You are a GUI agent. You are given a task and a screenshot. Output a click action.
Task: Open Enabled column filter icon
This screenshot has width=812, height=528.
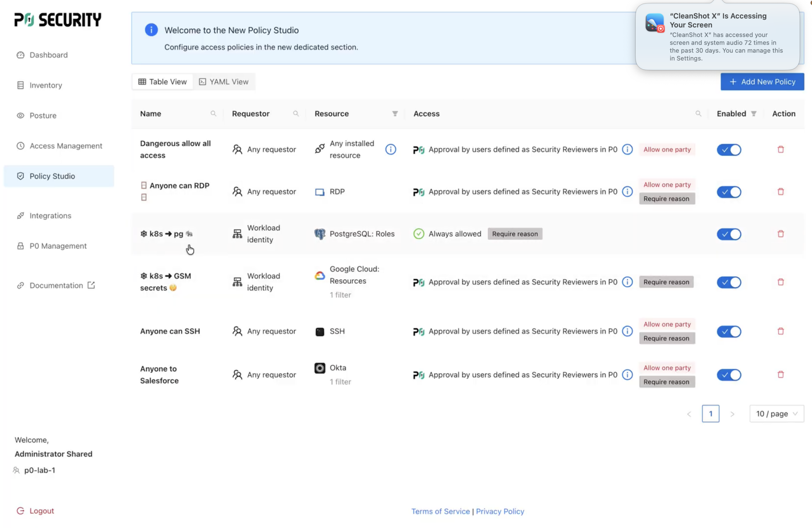coord(754,114)
